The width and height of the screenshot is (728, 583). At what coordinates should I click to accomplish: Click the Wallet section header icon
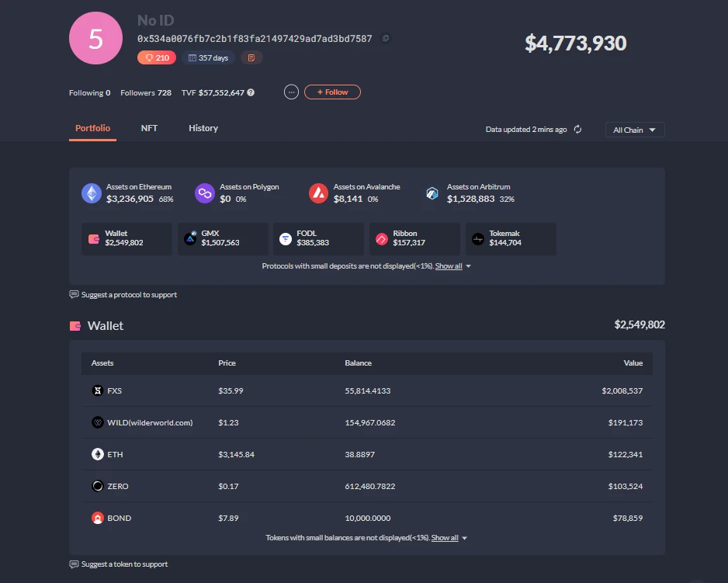(x=75, y=326)
